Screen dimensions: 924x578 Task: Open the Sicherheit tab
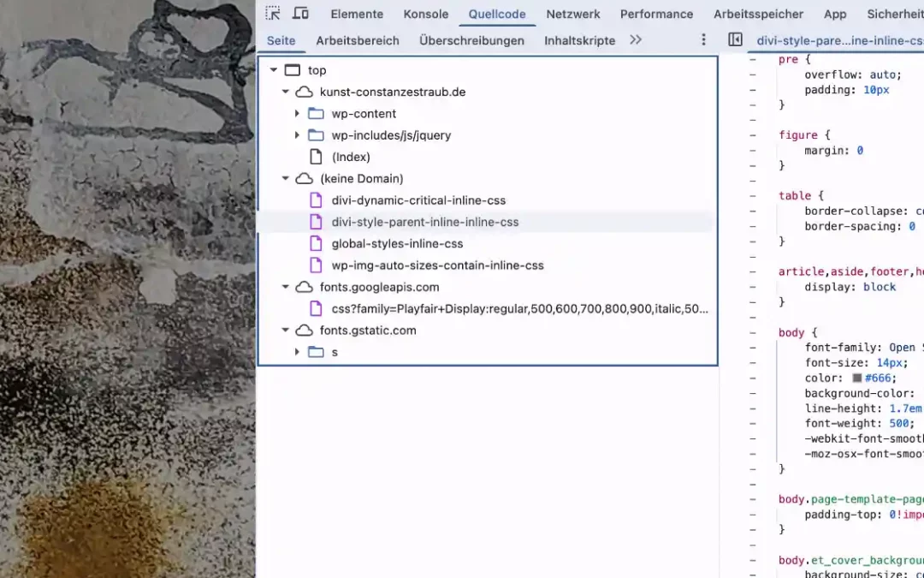point(895,15)
